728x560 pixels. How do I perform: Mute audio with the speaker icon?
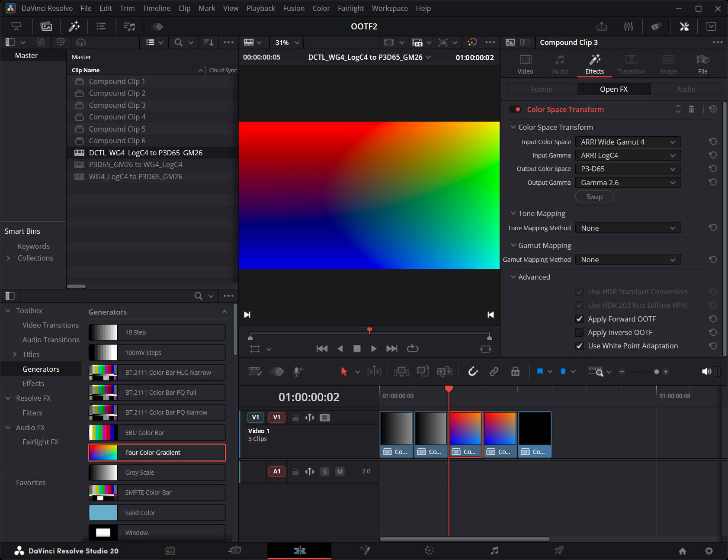click(x=706, y=371)
